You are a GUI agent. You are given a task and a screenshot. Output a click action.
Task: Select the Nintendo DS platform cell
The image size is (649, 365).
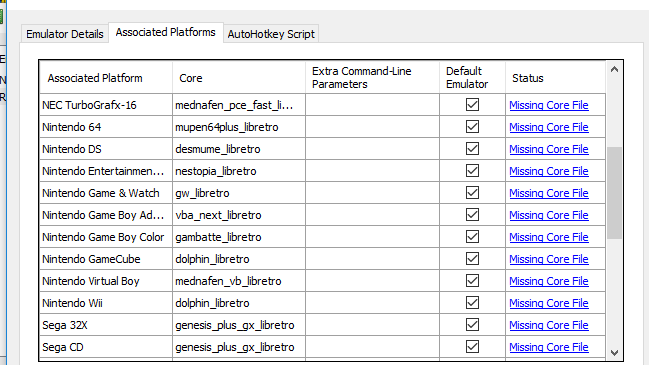click(106, 149)
